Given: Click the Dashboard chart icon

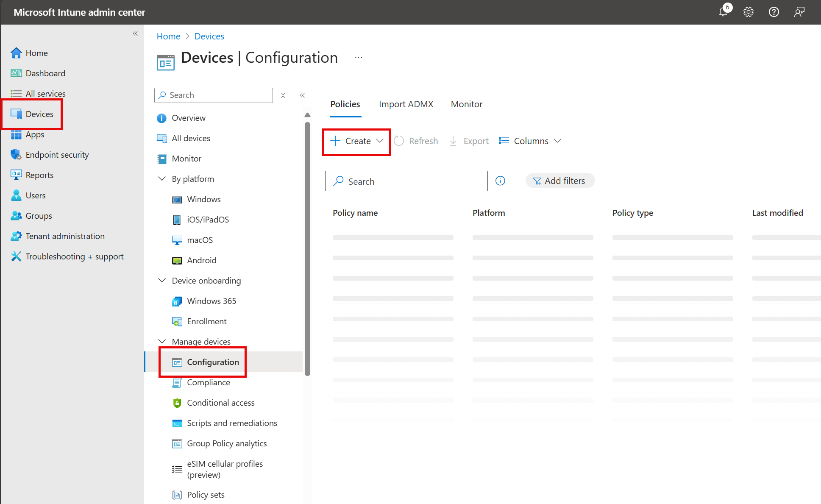Looking at the screenshot, I should (16, 73).
